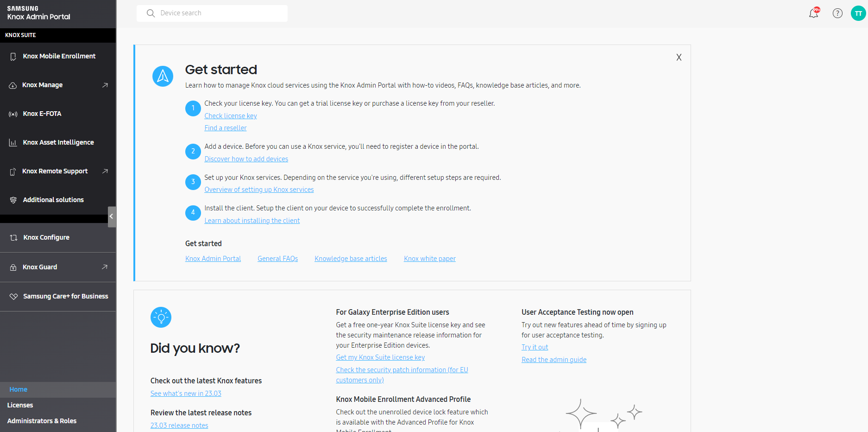
Task: Open security patch information (for EU) link
Action: (402, 375)
